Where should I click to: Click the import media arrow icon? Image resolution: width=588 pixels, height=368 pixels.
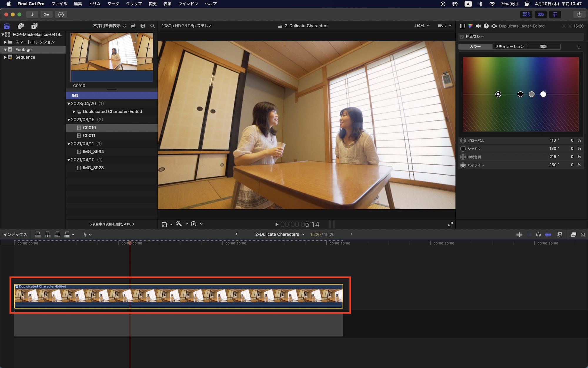(x=32, y=14)
